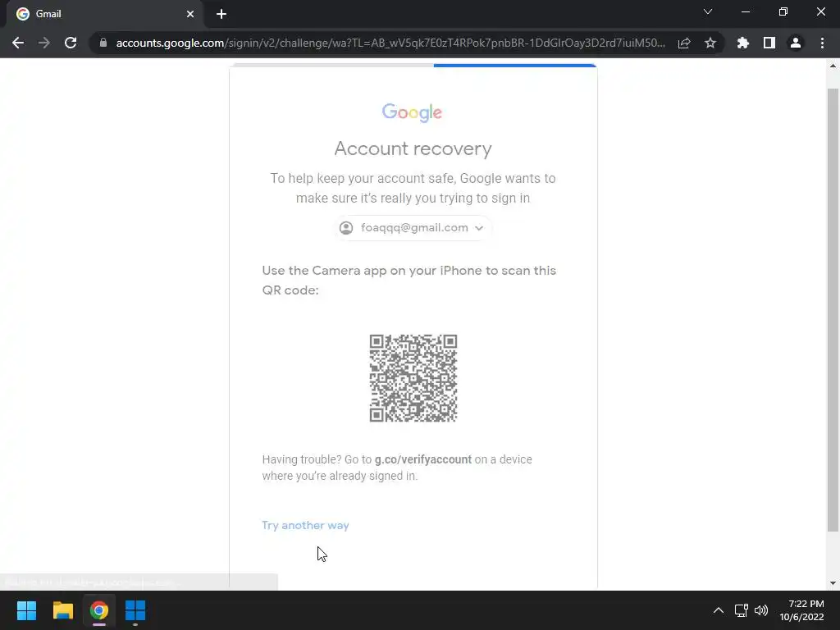Open the blue tiles app in taskbar
Image resolution: width=840 pixels, height=630 pixels.
coord(135,610)
